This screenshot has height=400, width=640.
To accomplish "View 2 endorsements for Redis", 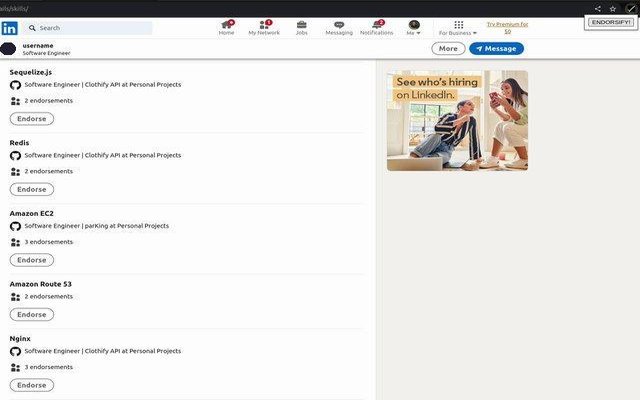I will tap(49, 171).
